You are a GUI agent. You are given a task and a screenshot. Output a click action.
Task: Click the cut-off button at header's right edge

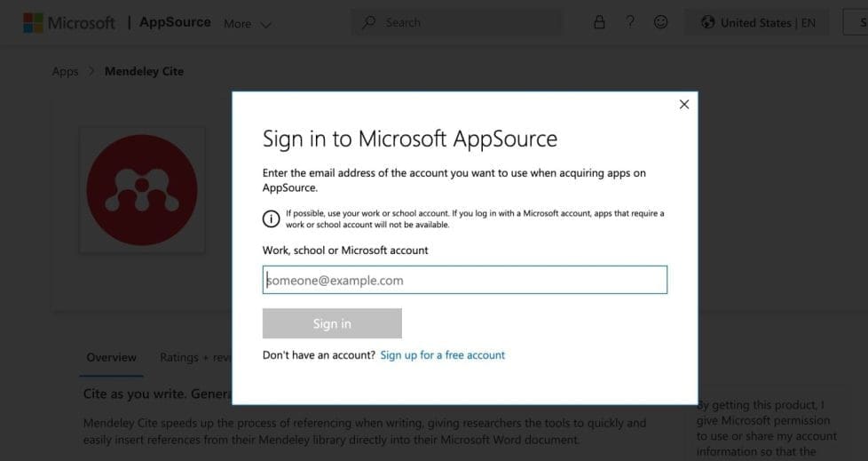856,23
